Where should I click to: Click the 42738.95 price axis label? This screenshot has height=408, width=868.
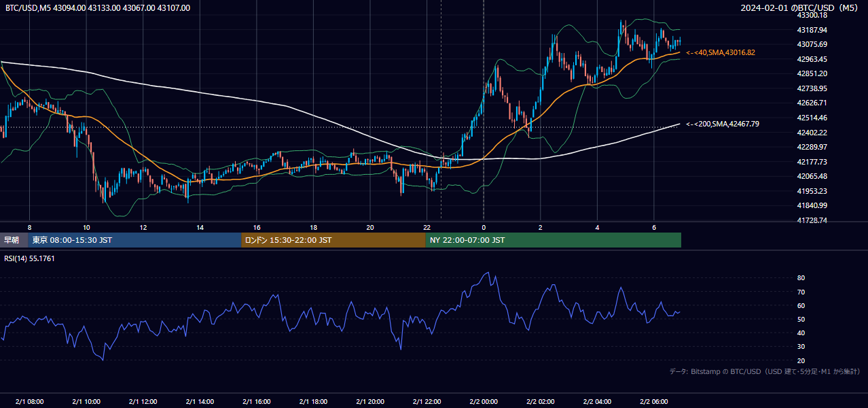pos(812,88)
